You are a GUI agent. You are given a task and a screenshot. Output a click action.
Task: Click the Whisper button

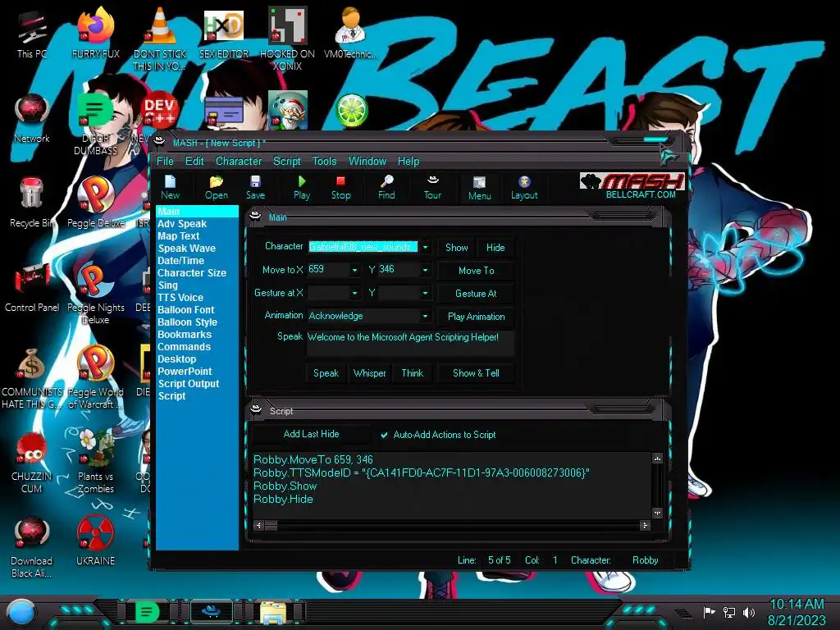[x=370, y=373]
